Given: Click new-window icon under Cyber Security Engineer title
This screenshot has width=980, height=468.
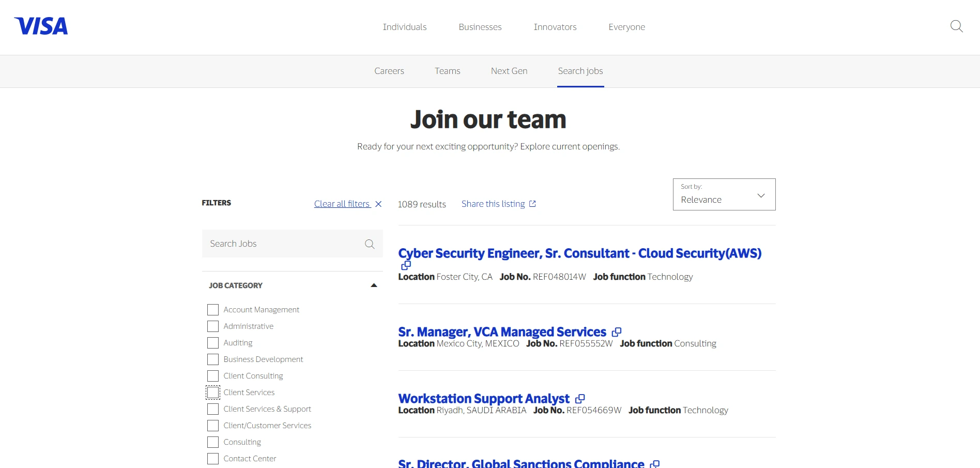Looking at the screenshot, I should pos(406,265).
